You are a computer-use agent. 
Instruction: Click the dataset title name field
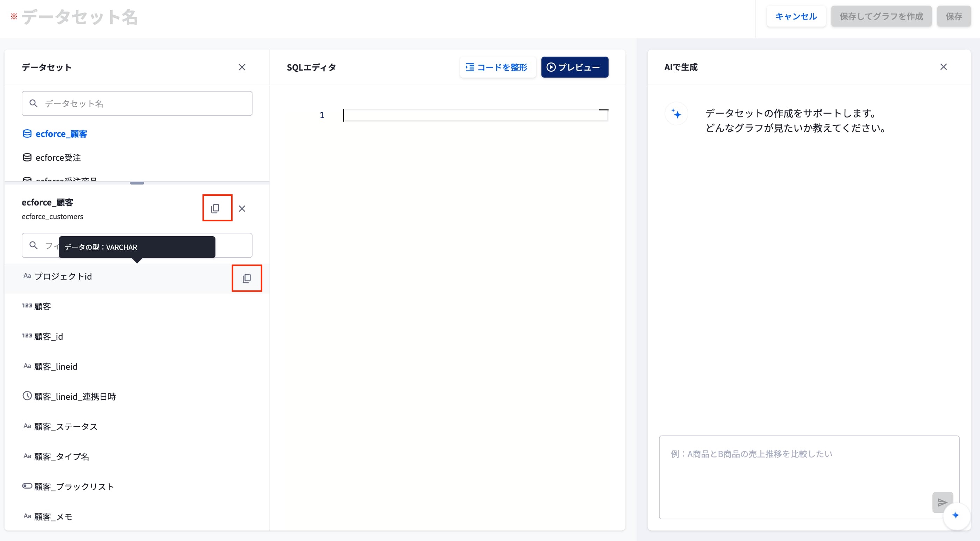(79, 17)
